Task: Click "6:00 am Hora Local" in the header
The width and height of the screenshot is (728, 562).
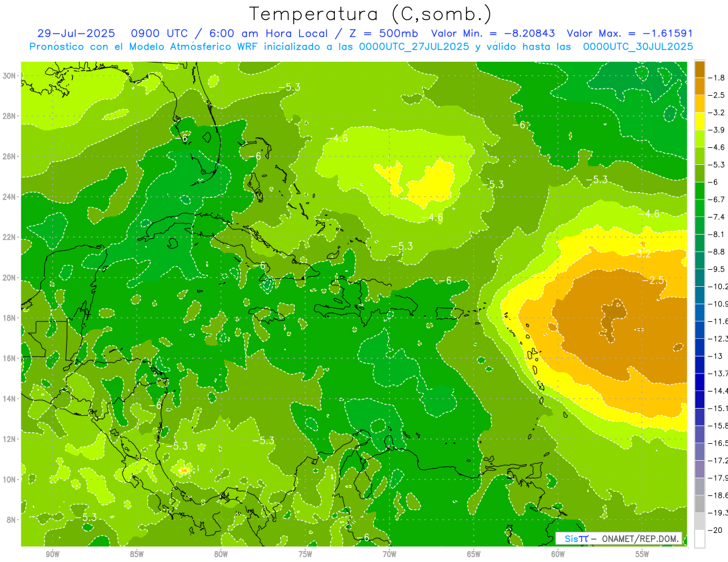Action: [x=267, y=33]
